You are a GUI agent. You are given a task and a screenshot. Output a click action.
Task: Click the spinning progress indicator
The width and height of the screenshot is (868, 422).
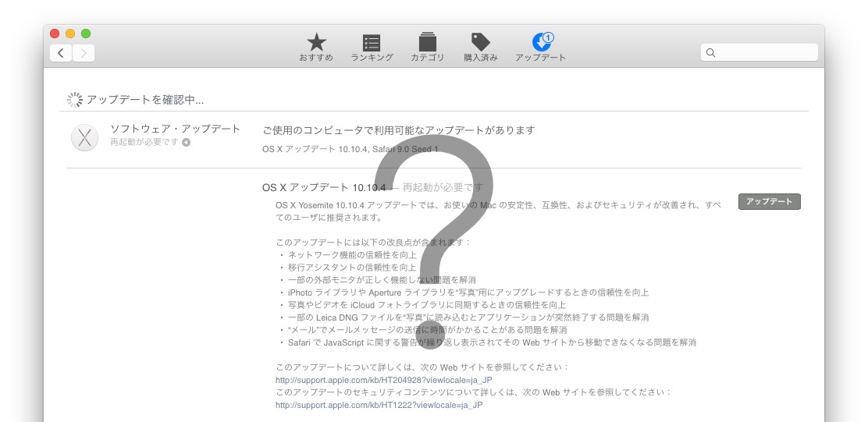[x=75, y=100]
